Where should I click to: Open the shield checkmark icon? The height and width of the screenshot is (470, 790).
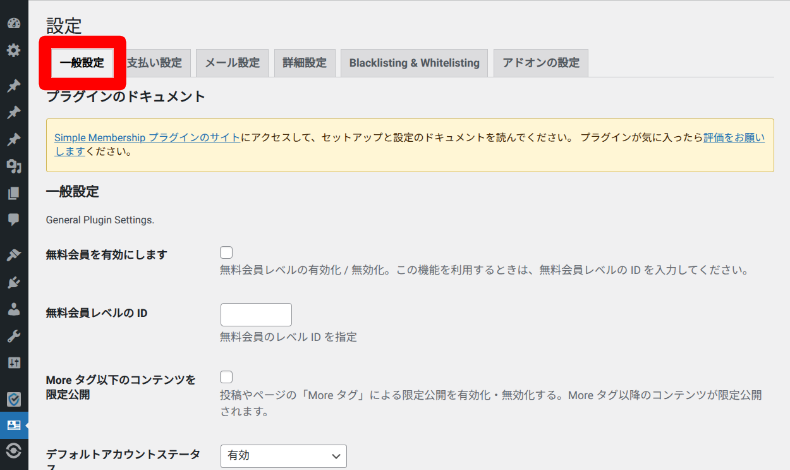click(x=14, y=399)
